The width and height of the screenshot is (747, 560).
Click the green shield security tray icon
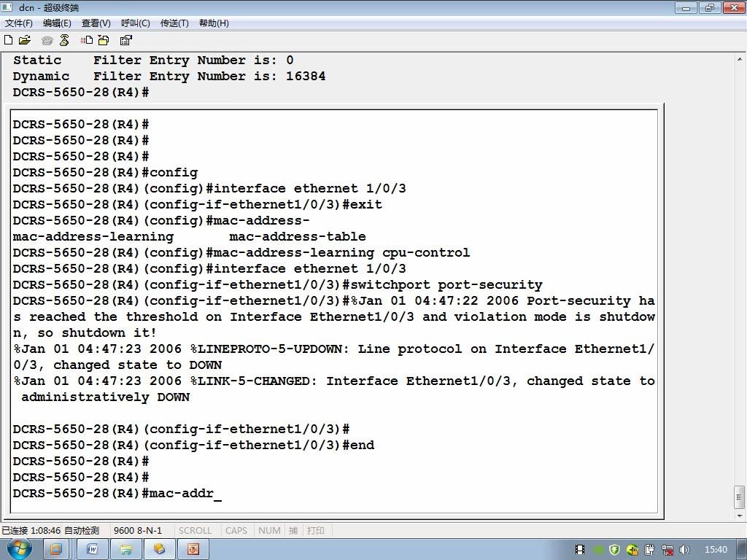point(614,550)
